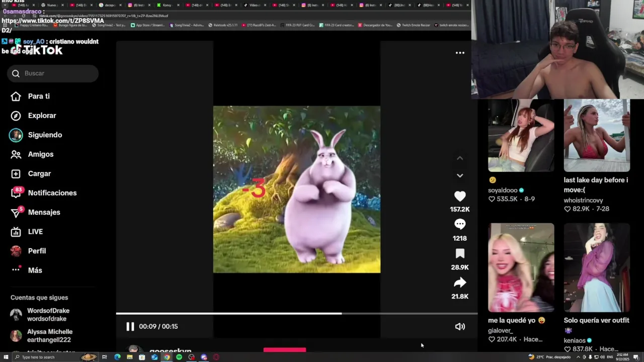
Task: Open the three-dot options above video
Action: coord(460,53)
